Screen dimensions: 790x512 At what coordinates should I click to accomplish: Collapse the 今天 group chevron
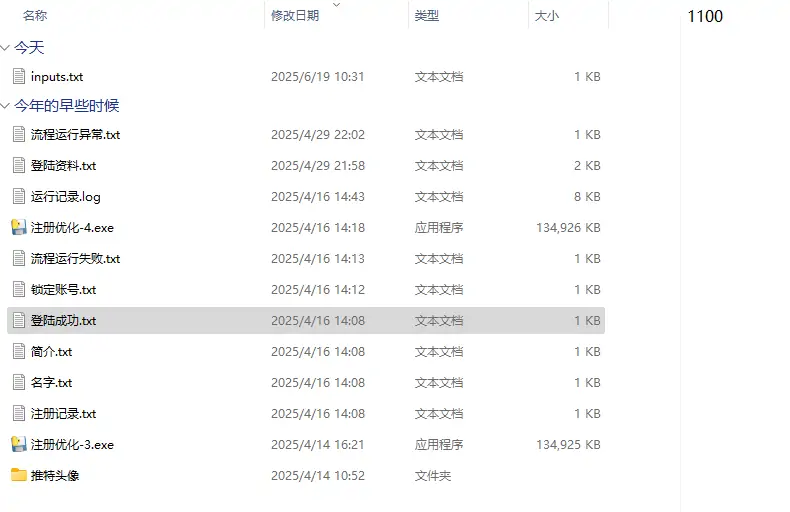tap(5, 48)
